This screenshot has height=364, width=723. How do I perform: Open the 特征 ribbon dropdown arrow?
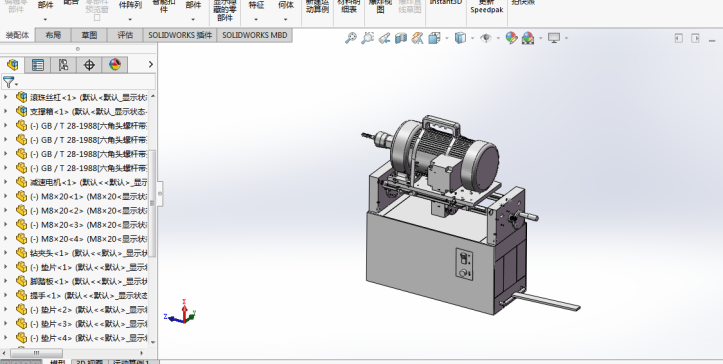tap(256, 19)
